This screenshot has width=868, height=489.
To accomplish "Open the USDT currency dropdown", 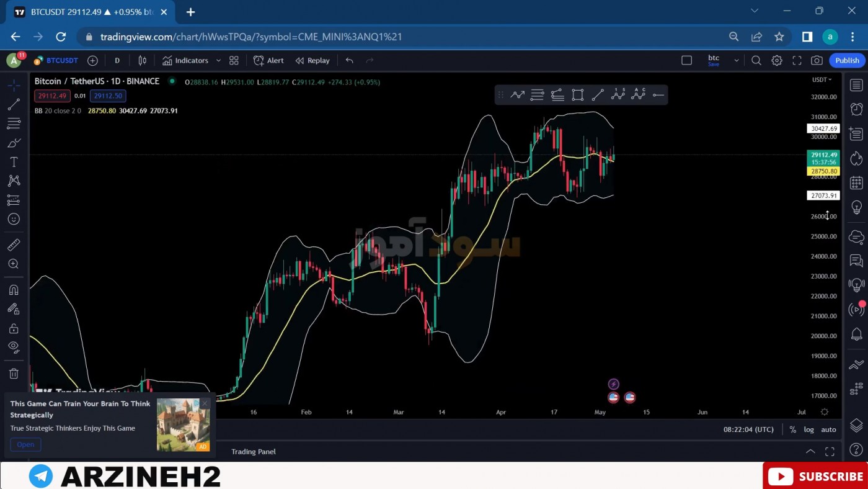I will [822, 79].
